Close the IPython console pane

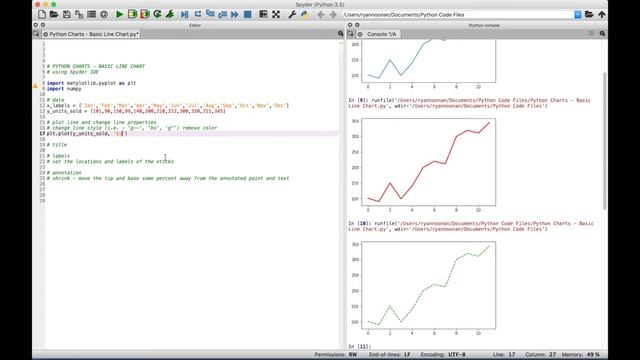(x=350, y=25)
